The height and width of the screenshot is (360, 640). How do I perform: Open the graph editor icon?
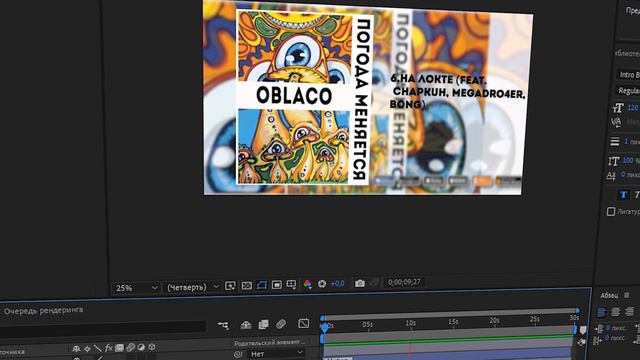304,323
